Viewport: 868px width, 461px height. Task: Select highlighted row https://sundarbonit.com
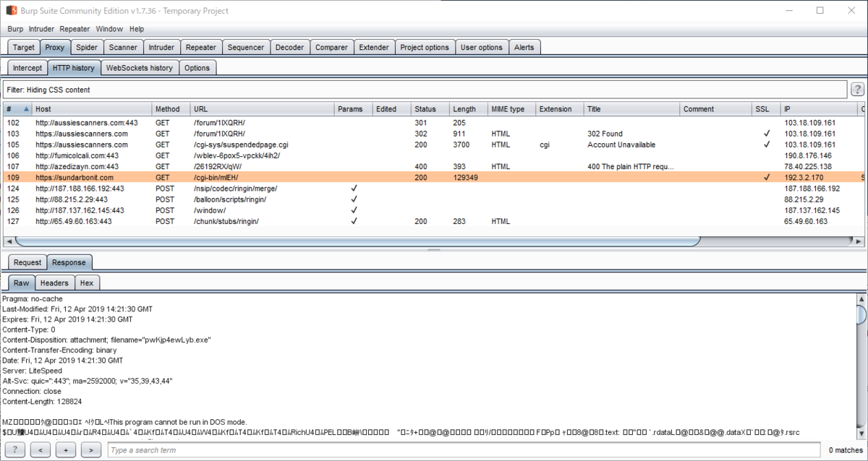click(x=434, y=177)
